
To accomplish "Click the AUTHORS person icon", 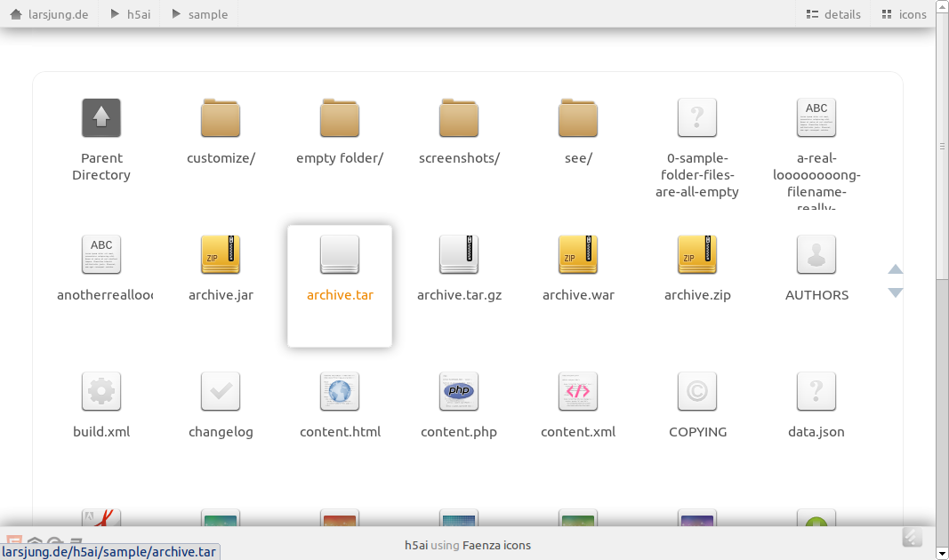I will [x=816, y=254].
